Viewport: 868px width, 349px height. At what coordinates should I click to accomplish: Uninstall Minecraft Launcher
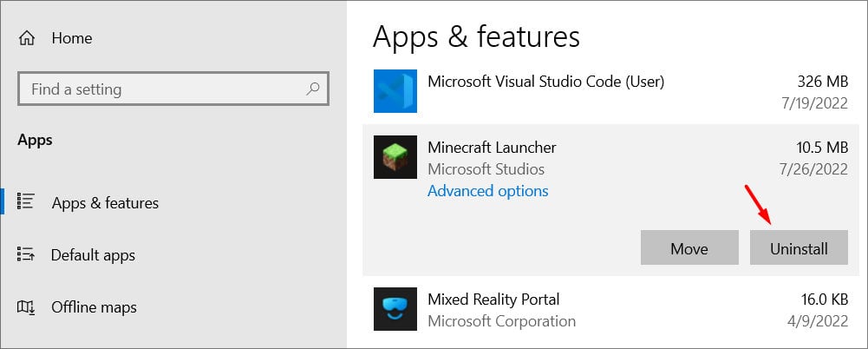point(799,247)
